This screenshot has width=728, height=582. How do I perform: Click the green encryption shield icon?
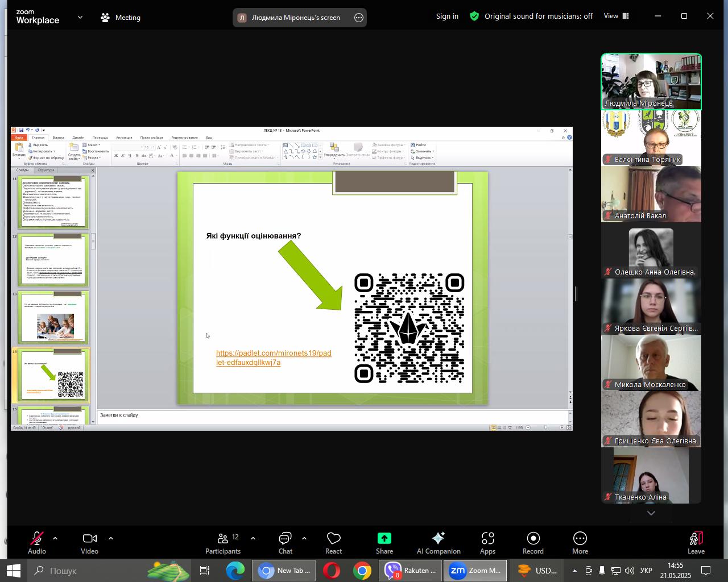[x=474, y=16]
